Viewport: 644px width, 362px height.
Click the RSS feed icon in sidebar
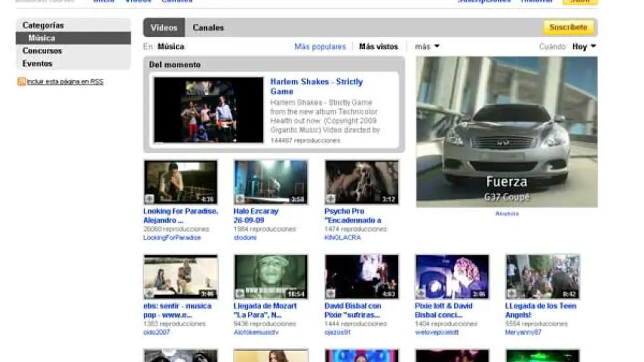21,82
